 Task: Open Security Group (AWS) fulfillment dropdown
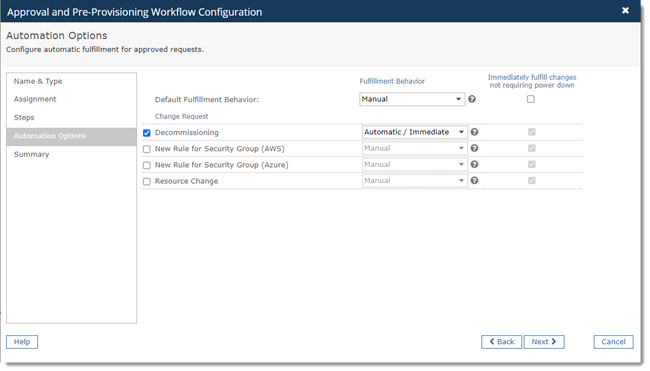(415, 148)
